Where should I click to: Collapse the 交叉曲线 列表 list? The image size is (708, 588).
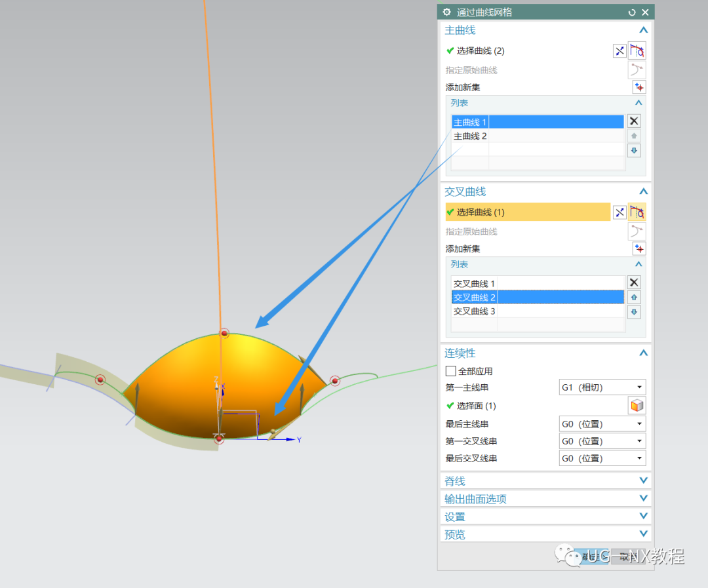click(639, 264)
